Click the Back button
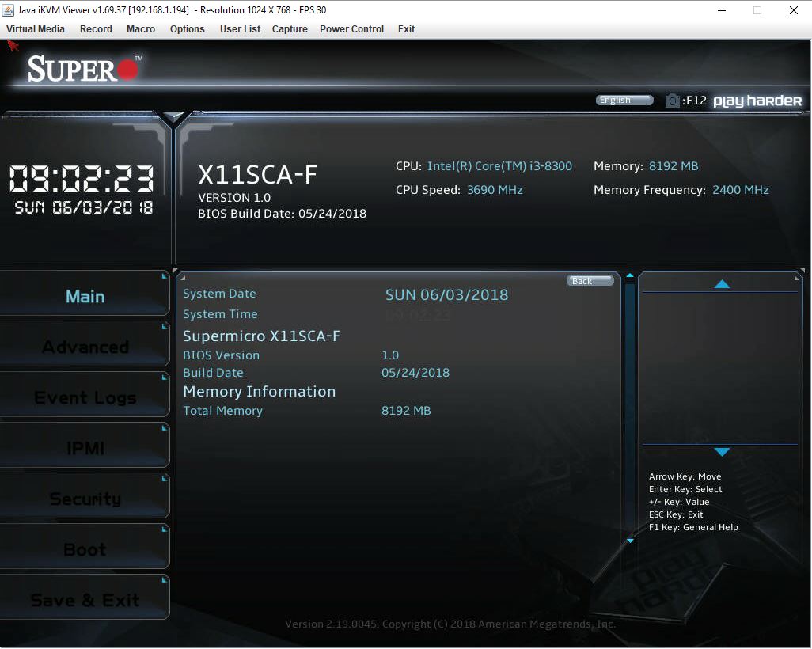This screenshot has height=649, width=812. click(590, 281)
